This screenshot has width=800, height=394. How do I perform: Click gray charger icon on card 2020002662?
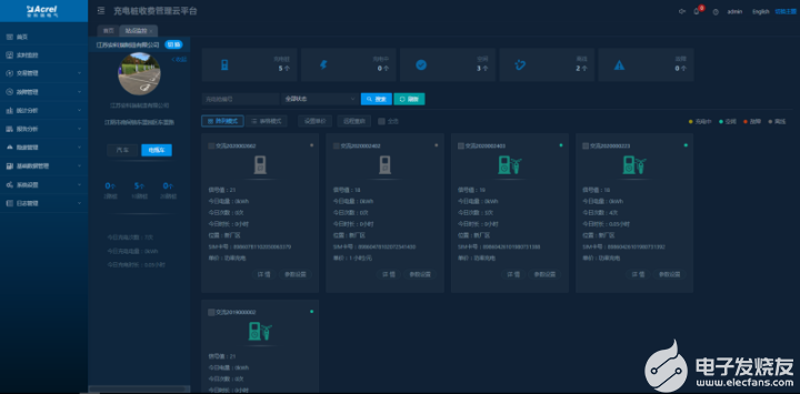pos(260,165)
